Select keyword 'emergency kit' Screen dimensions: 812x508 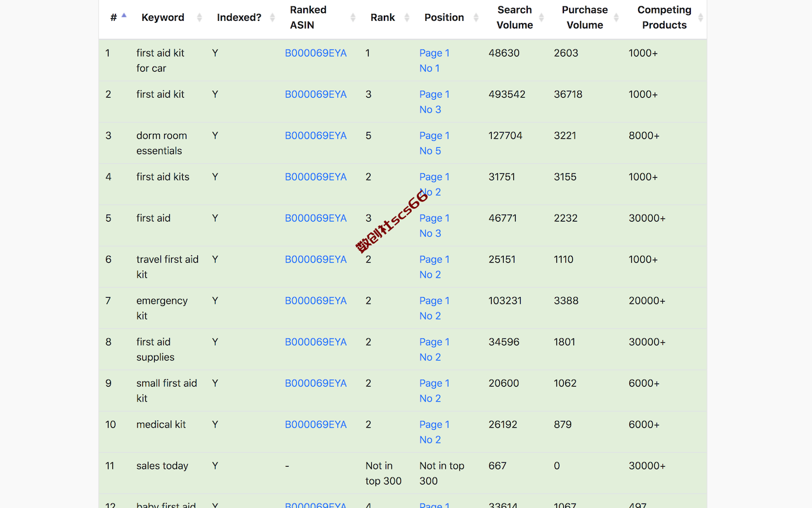[x=162, y=309]
